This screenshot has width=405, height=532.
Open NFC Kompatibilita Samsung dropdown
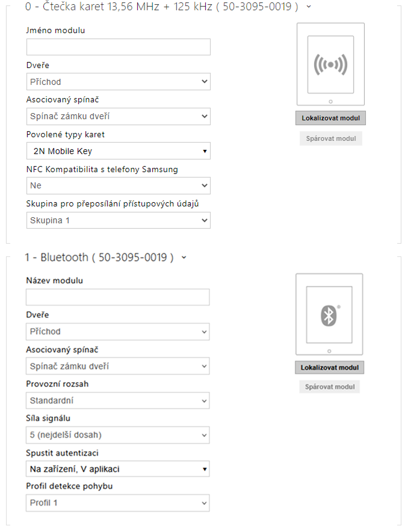coord(119,186)
